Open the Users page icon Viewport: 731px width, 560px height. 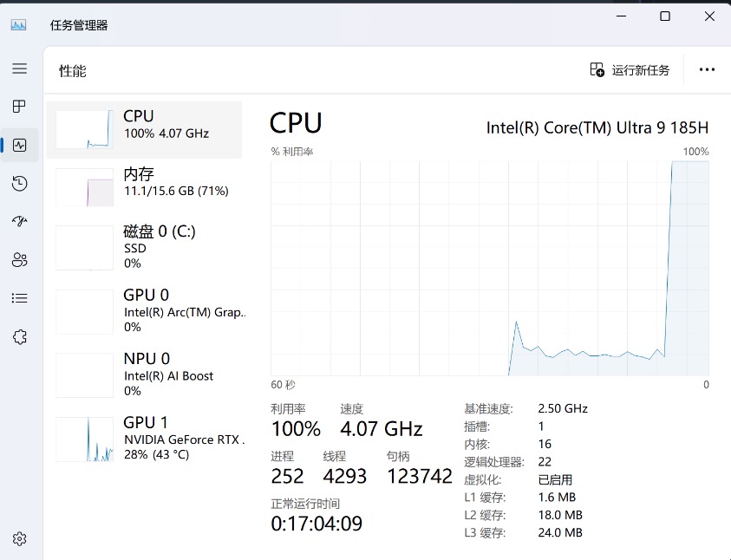click(x=19, y=259)
